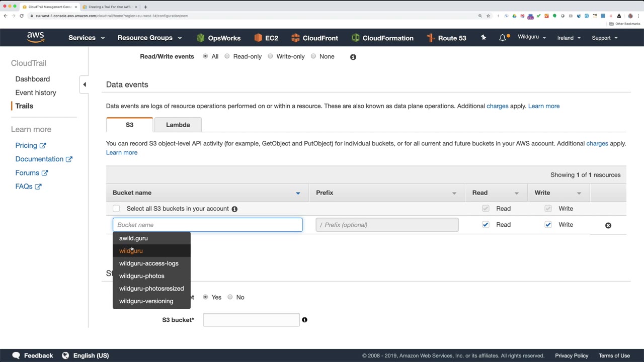Open the CloudFormation shortcut icon
644x362 pixels.
coord(356,38)
